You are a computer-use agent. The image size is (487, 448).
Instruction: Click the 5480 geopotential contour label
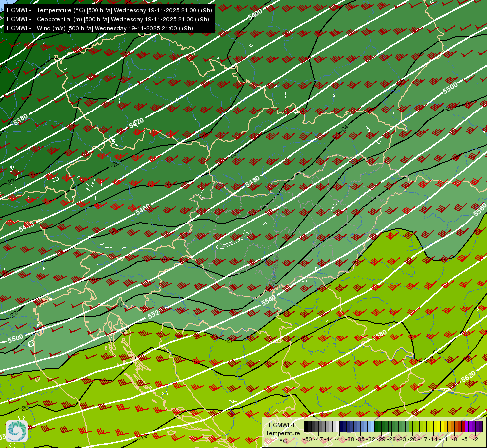click(x=252, y=182)
